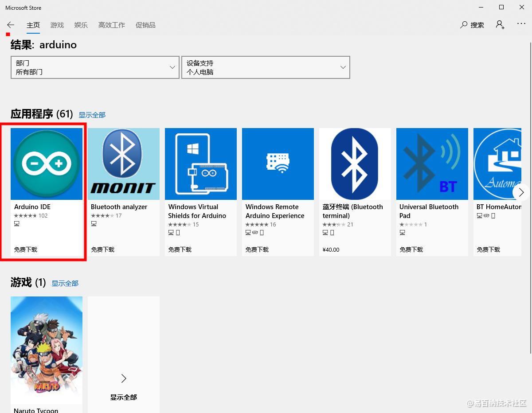Open Windows Remote Arduino Experience icon

(x=278, y=164)
